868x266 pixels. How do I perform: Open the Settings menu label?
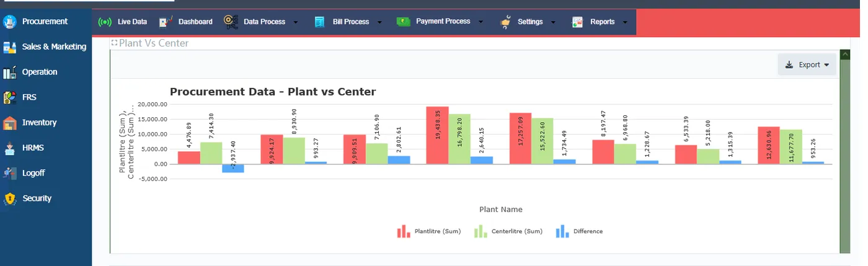tap(530, 22)
